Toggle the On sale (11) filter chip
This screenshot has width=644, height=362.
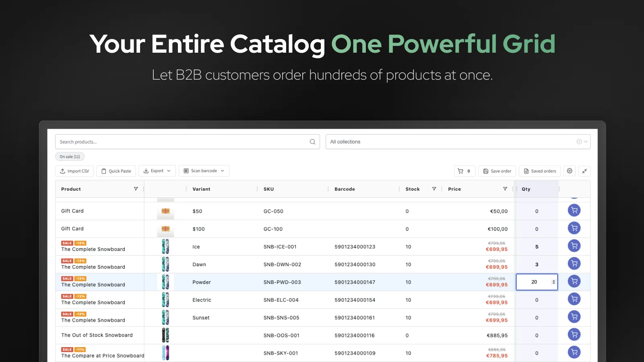coord(70,156)
